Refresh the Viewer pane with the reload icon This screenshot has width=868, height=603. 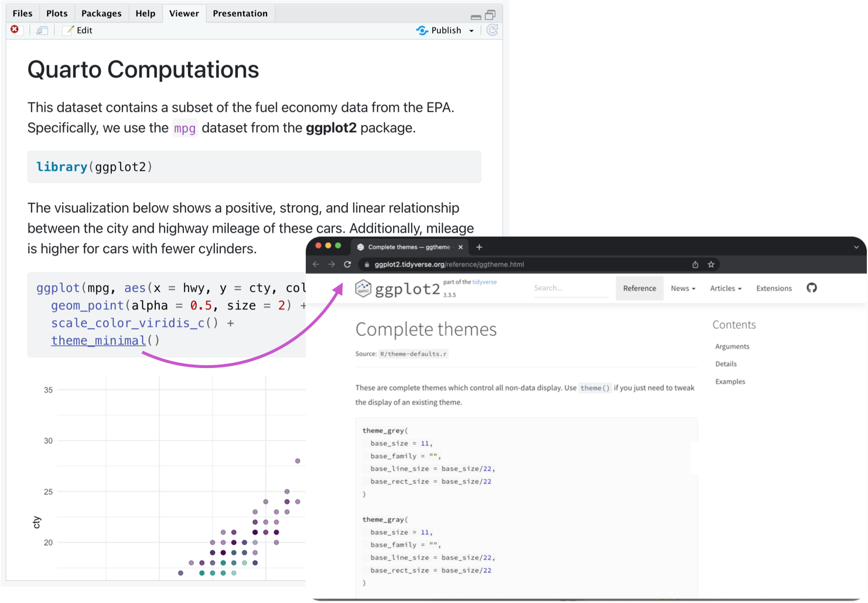pyautogui.click(x=492, y=30)
